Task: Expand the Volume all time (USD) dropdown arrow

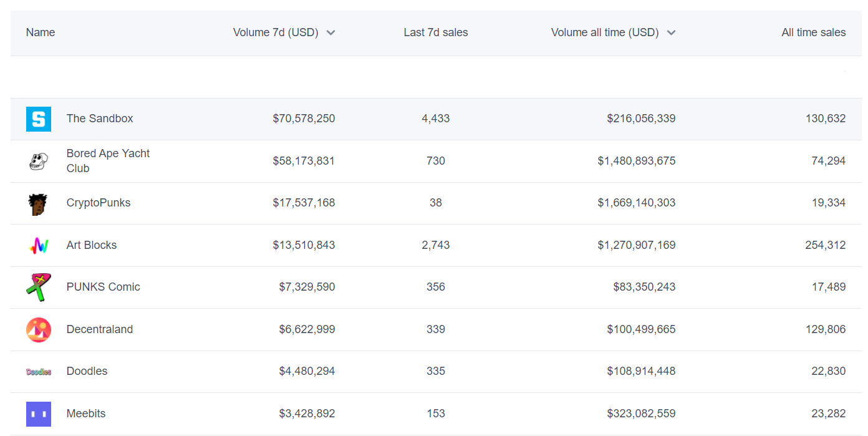Action: click(x=671, y=33)
